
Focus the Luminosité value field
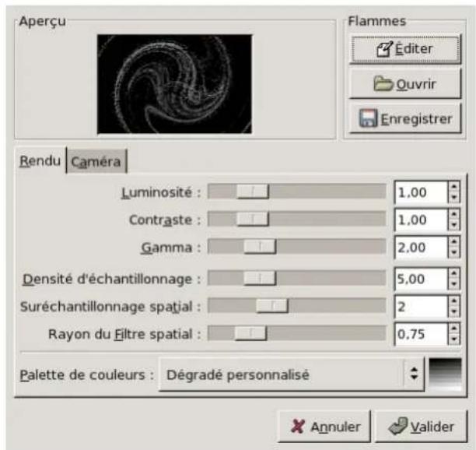[x=421, y=192]
